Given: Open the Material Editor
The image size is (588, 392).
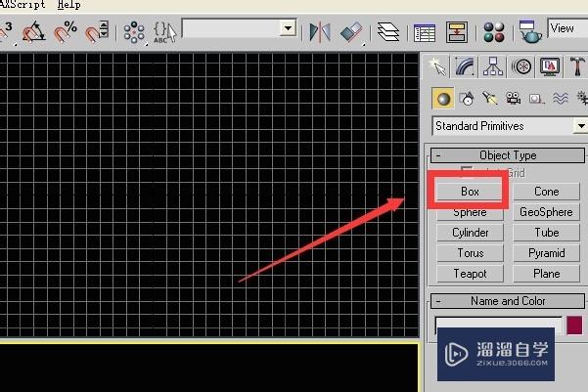Looking at the screenshot, I should point(494,32).
